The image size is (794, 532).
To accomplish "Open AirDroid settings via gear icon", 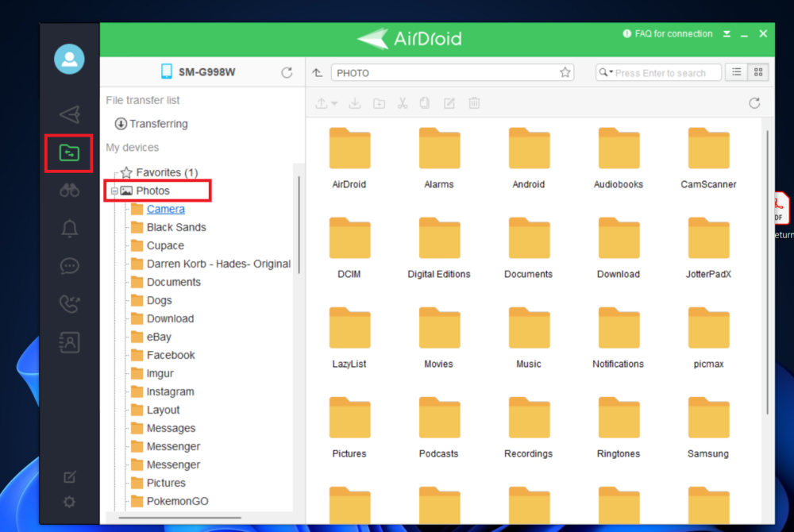I will (69, 502).
